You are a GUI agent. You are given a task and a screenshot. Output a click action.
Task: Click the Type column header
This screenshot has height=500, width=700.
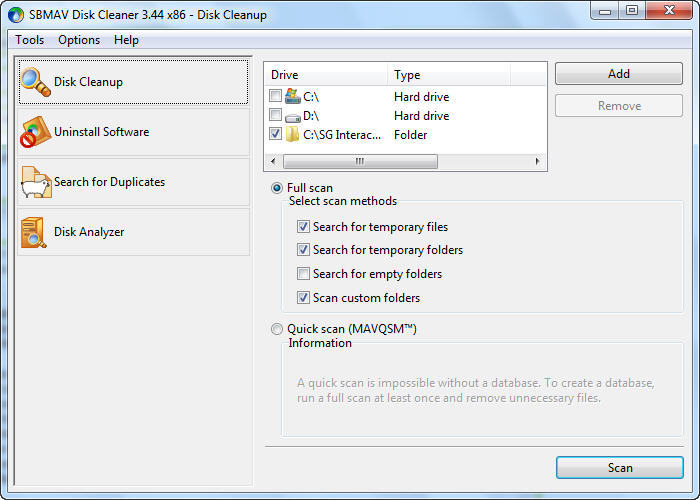(x=449, y=75)
